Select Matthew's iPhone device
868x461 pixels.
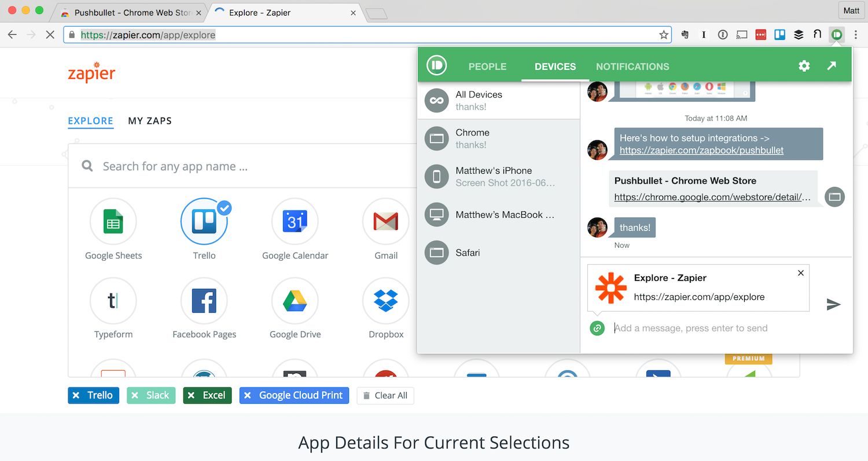click(x=498, y=177)
